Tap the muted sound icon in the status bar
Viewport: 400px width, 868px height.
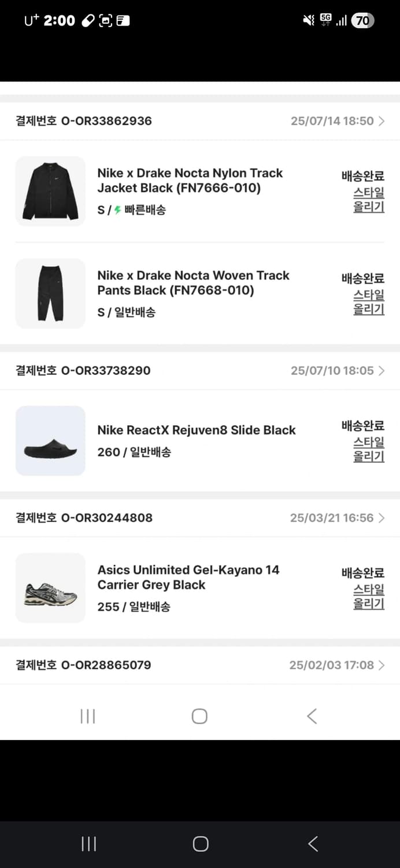point(308,19)
